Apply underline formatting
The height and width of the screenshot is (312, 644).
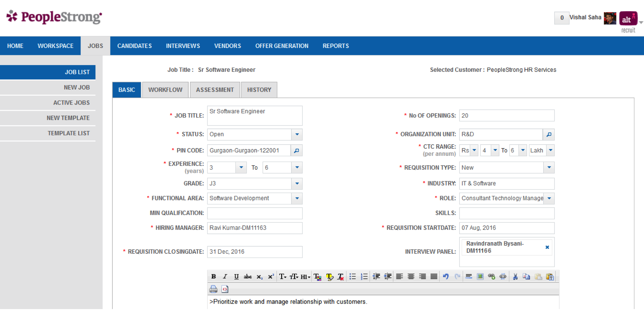[236, 277]
